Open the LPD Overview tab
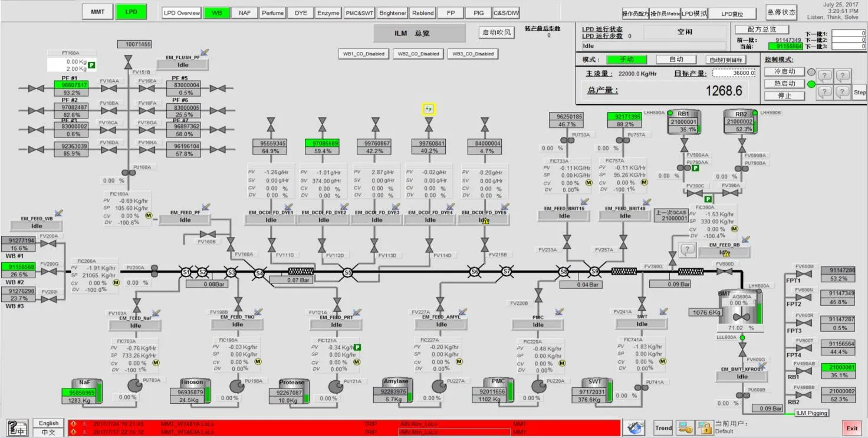 (182, 13)
